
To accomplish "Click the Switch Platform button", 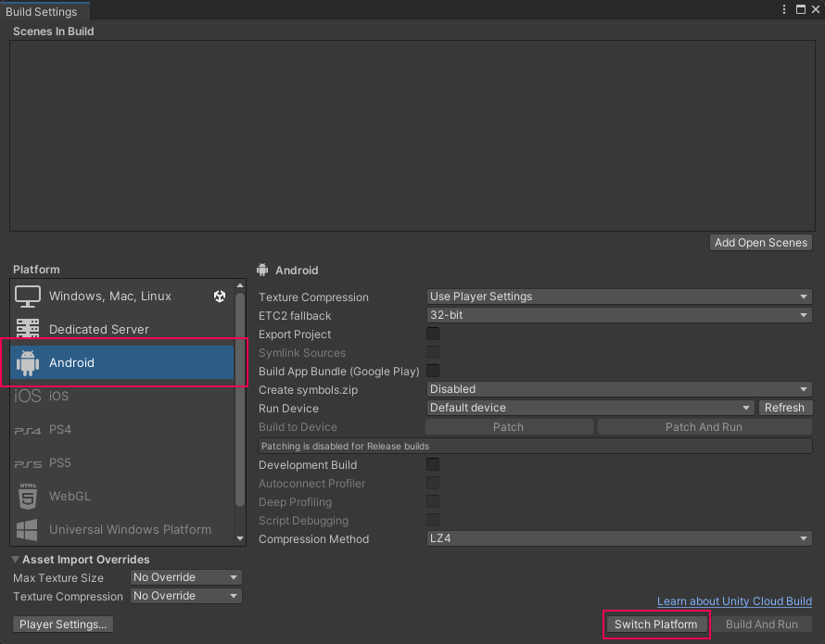I will pos(655,625).
